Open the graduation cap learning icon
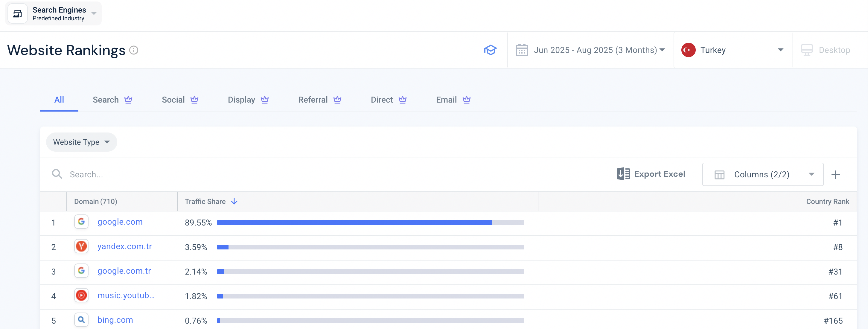Image resolution: width=868 pixels, height=329 pixels. tap(490, 50)
